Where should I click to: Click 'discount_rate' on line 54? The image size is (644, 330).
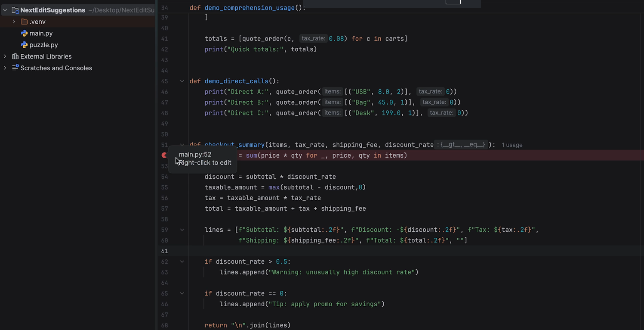(x=311, y=177)
